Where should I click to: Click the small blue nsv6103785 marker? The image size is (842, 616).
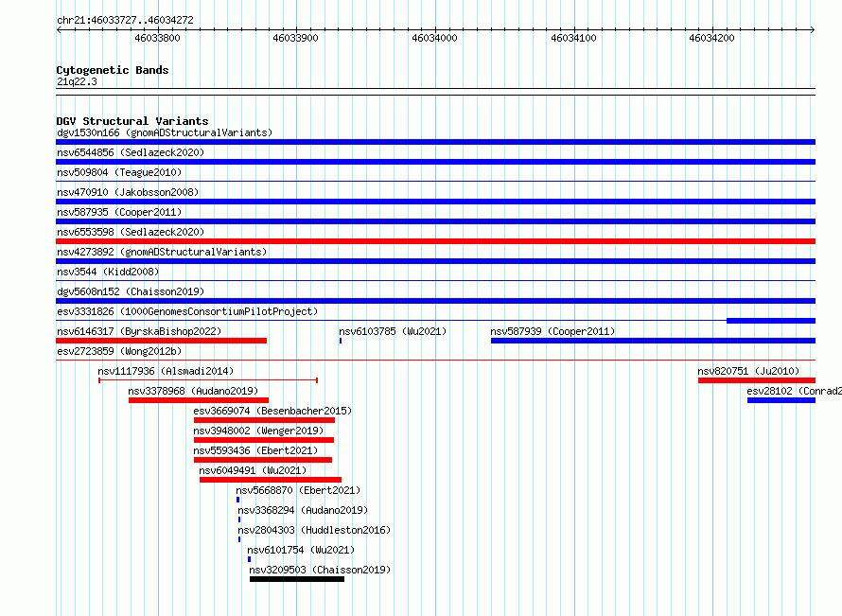pos(341,341)
